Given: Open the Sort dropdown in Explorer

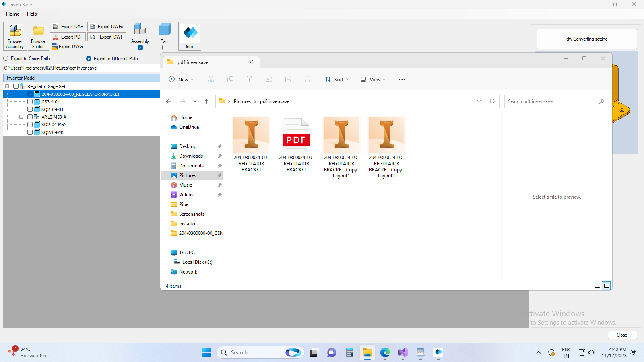Looking at the screenshot, I should pos(337,80).
